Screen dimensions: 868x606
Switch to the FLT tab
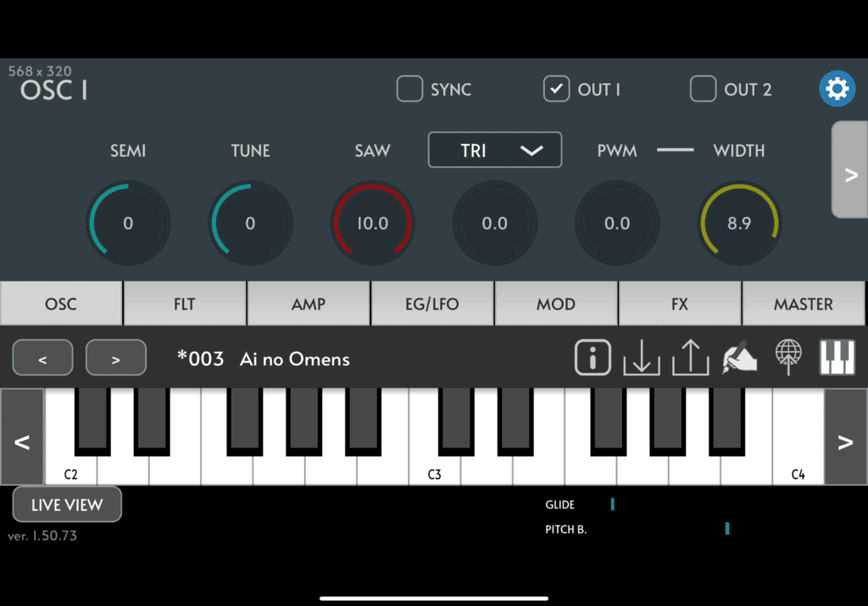(185, 303)
